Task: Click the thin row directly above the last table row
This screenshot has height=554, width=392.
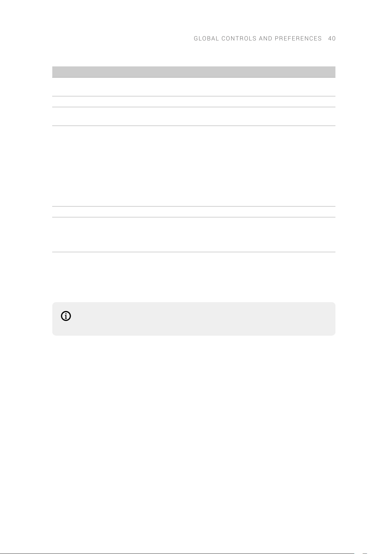Action: (194, 212)
